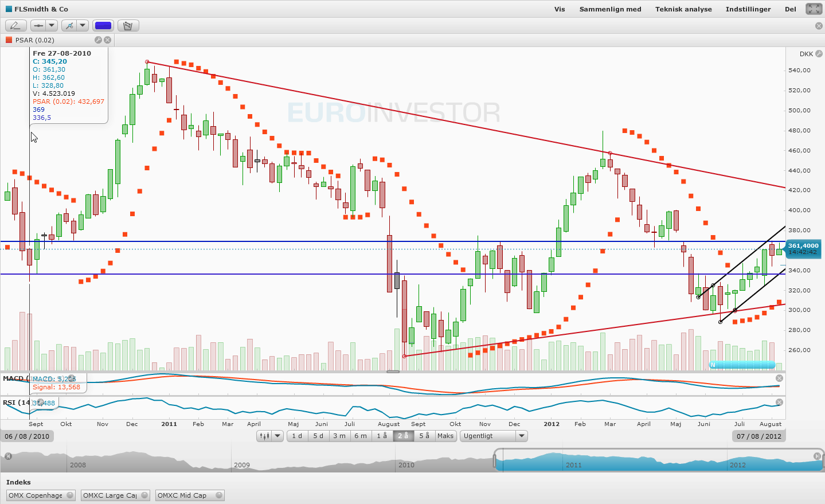Click the fullscreen expand icon
This screenshot has width=825, height=504.
(x=814, y=9)
